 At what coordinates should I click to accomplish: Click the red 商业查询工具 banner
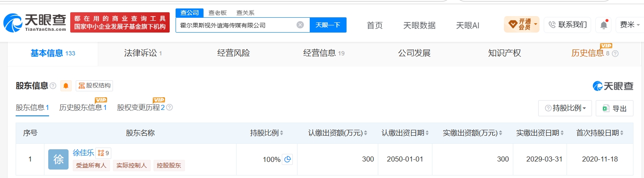tap(119, 22)
